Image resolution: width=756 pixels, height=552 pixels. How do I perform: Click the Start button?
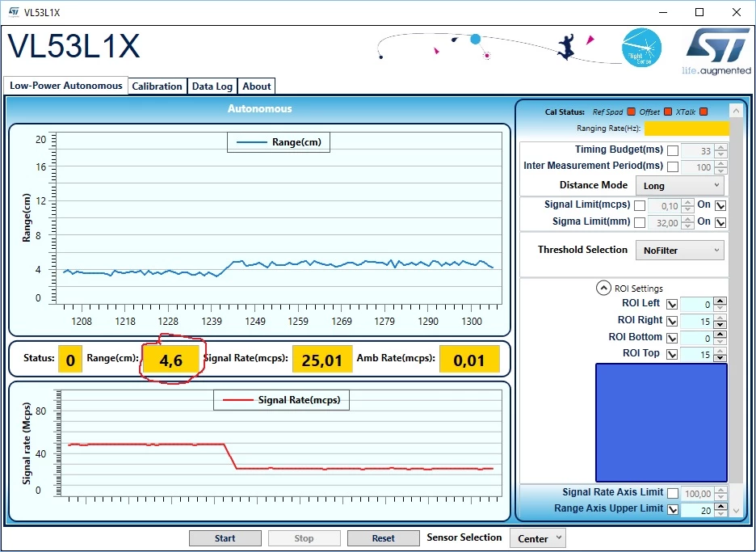pyautogui.click(x=225, y=538)
